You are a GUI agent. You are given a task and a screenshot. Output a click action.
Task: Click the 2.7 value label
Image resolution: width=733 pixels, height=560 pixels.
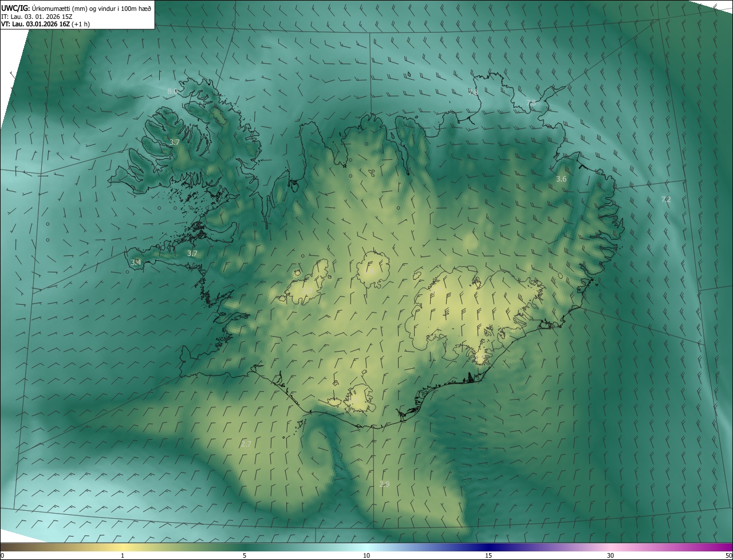tap(246, 444)
